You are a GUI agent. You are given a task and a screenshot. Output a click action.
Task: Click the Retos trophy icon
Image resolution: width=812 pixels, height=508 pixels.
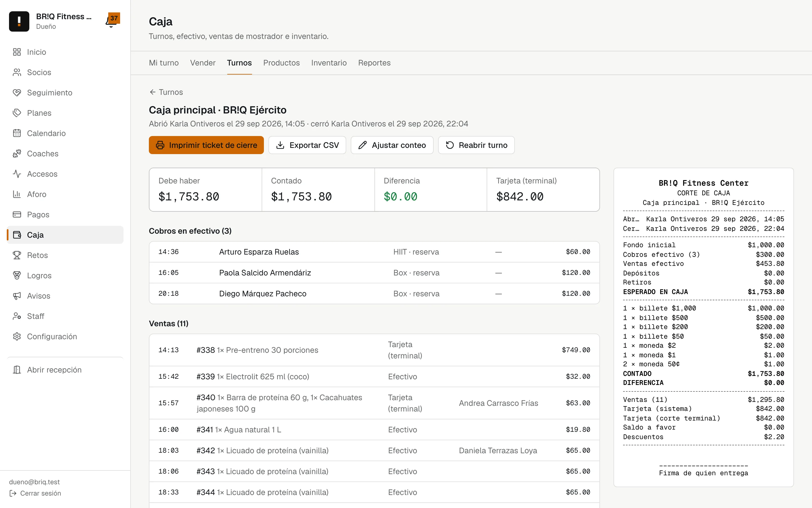(x=17, y=255)
